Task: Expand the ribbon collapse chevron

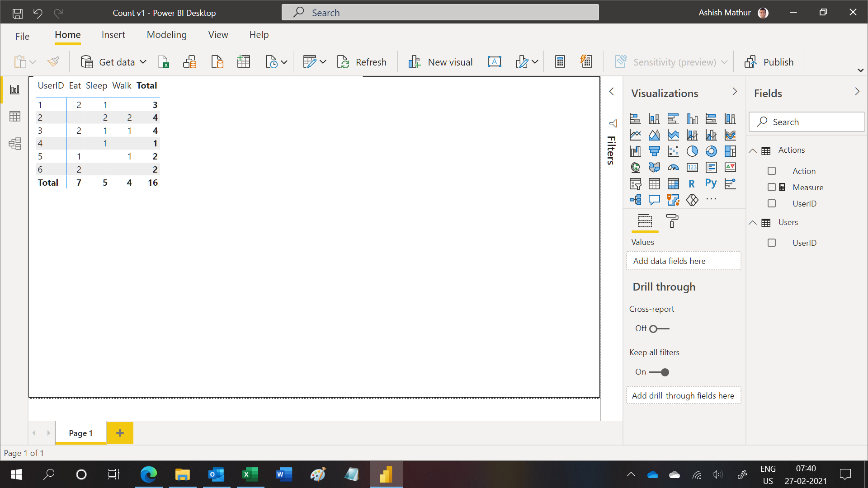Action: coord(860,70)
